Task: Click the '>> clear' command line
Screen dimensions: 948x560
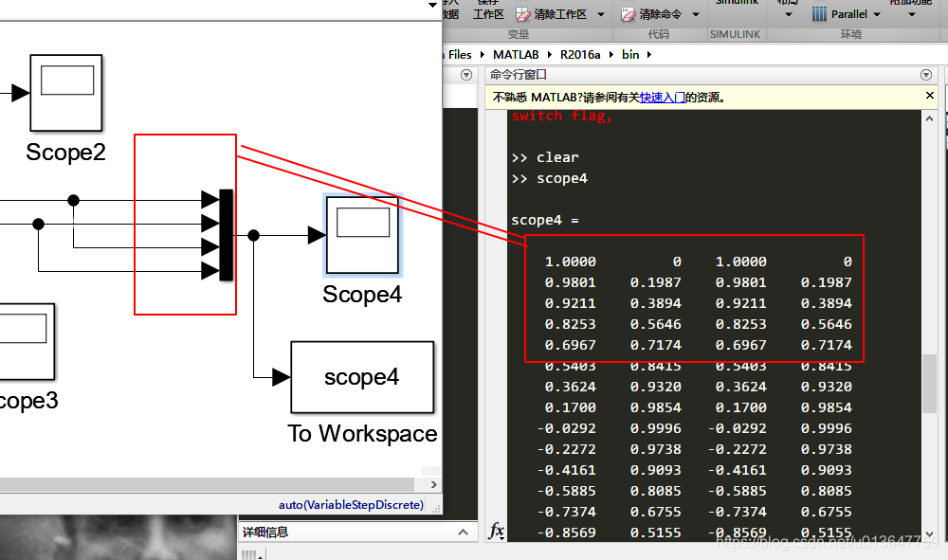Action: [545, 157]
